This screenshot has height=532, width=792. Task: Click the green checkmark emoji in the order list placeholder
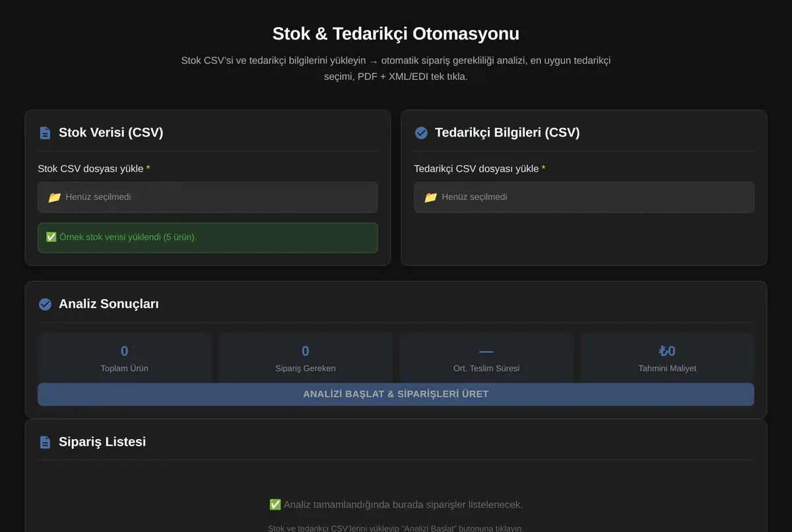[275, 505]
